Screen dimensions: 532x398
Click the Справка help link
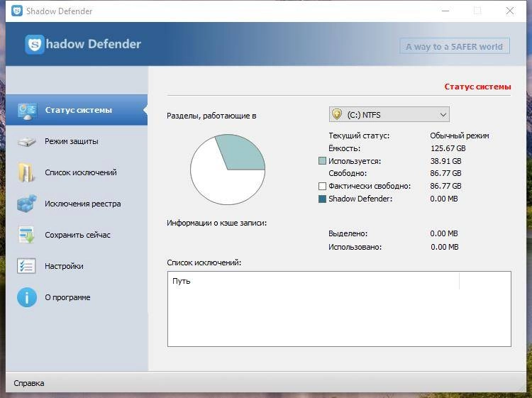(x=29, y=383)
